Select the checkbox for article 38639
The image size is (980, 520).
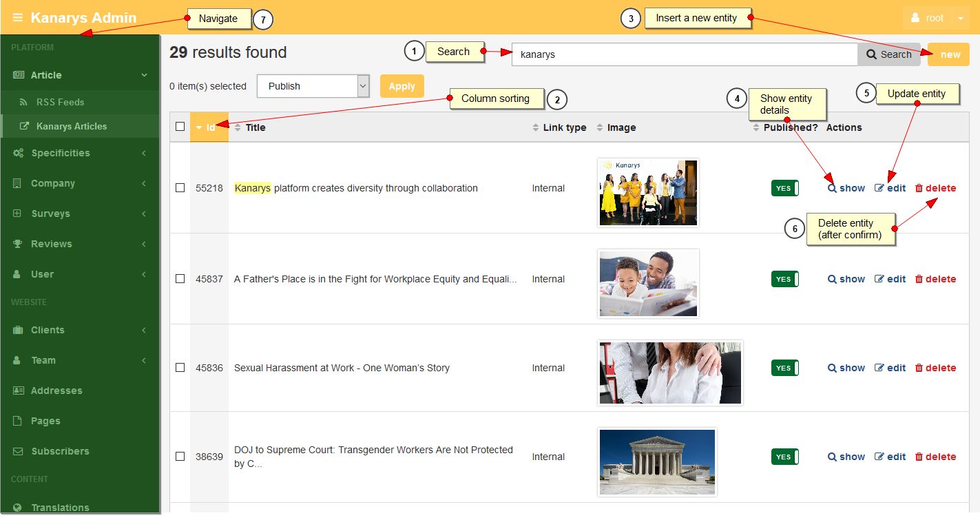[x=180, y=457]
